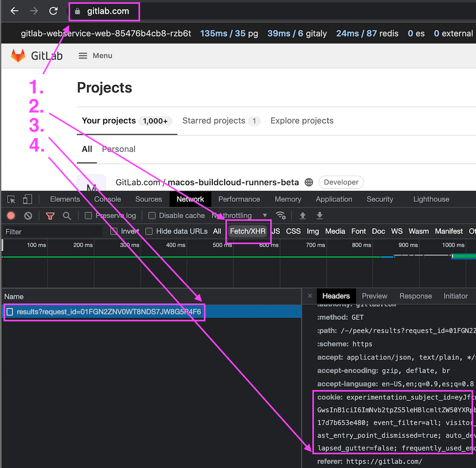The image size is (476, 468).
Task: Enable the Preserve log checkbox
Action: 88,215
